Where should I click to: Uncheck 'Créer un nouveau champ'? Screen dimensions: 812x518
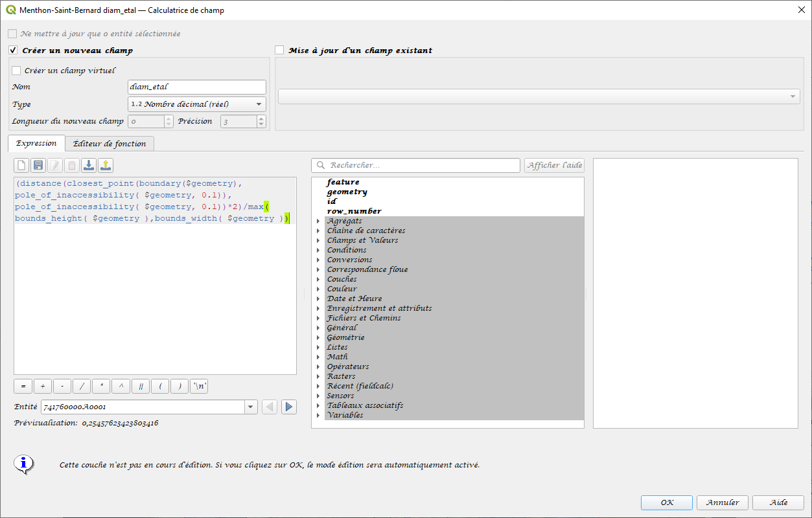13,51
